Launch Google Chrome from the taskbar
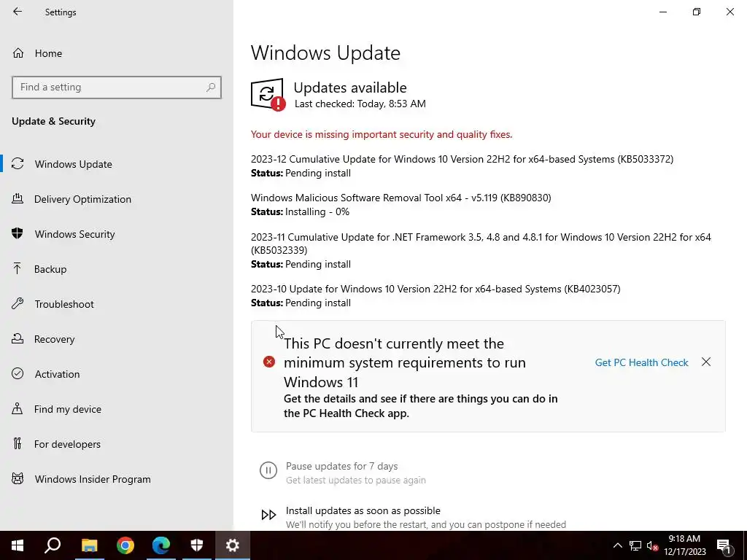 pos(125,545)
